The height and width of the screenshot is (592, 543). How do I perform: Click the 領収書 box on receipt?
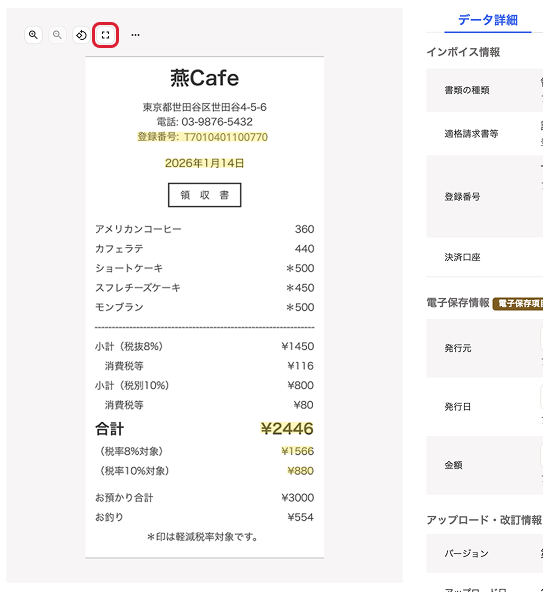(x=204, y=195)
